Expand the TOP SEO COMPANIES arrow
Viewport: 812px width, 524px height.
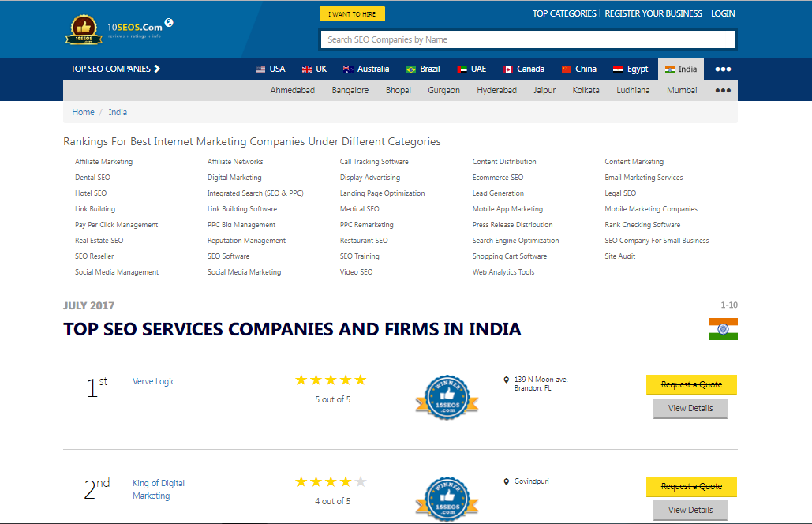(157, 69)
